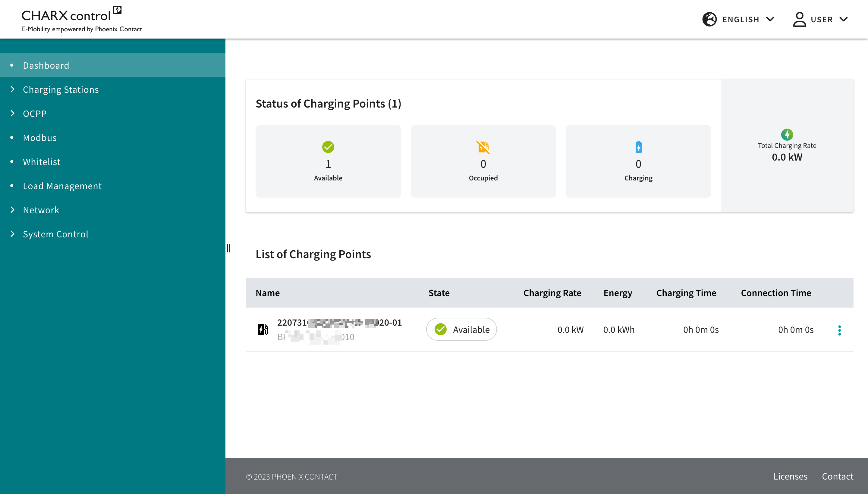Open the Load Management page
Image resolution: width=868 pixels, height=494 pixels.
point(62,186)
